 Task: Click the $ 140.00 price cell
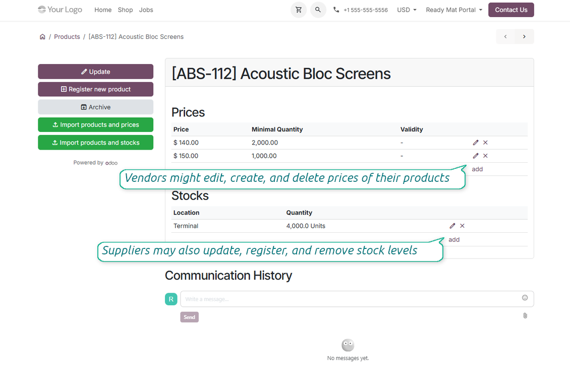tap(186, 143)
